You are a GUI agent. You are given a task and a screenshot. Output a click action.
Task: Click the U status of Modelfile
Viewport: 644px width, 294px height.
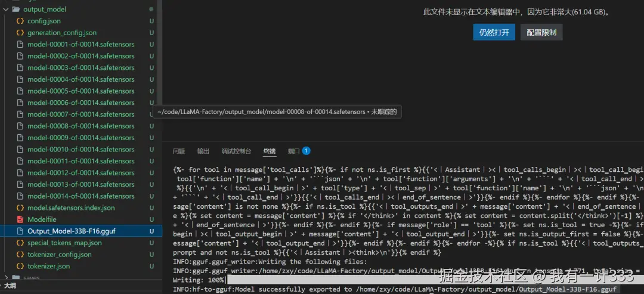pyautogui.click(x=151, y=219)
